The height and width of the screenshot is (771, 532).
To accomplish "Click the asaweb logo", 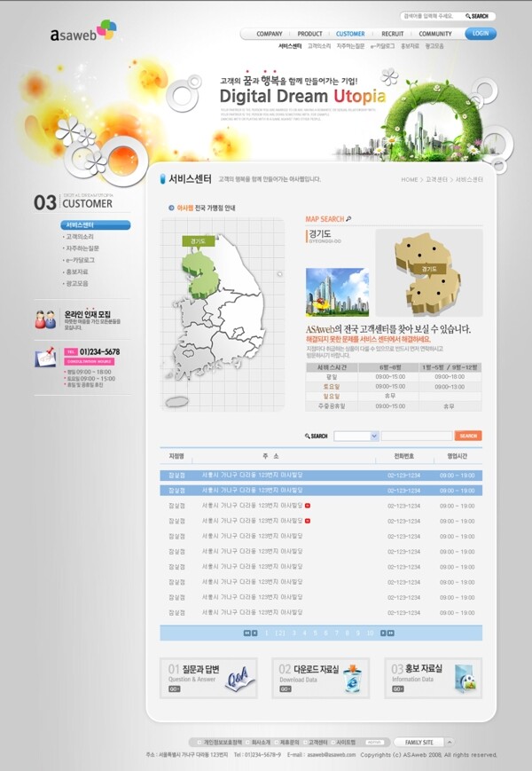I will click(x=83, y=30).
